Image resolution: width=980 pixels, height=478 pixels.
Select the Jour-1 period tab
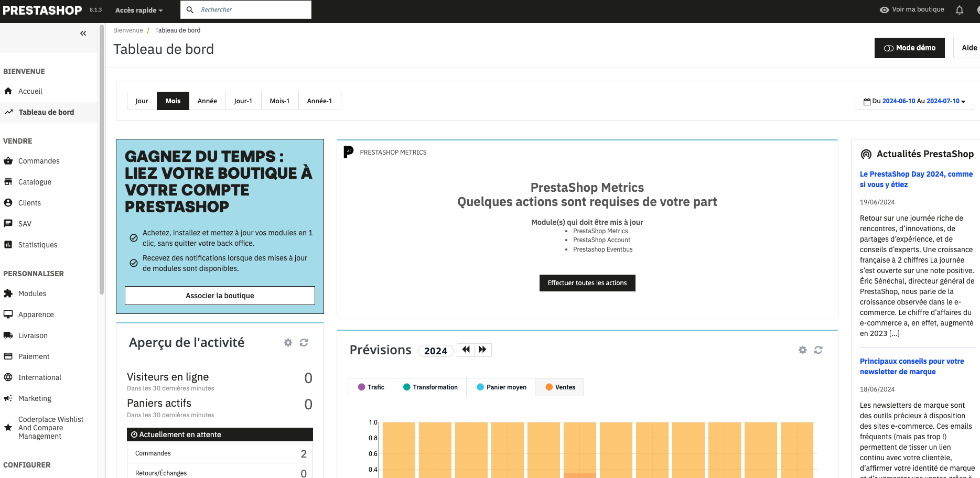[243, 101]
